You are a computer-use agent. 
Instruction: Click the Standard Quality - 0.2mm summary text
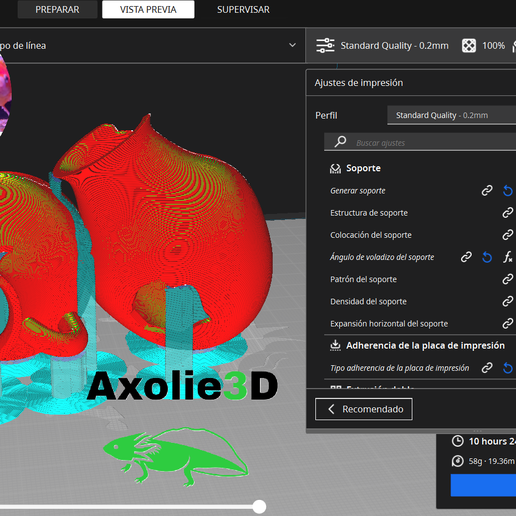coord(394,45)
